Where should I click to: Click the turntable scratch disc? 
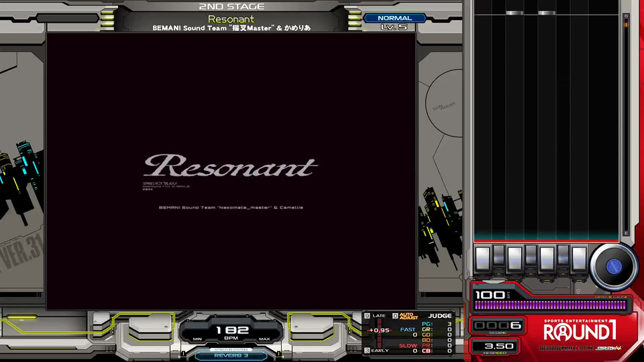[614, 267]
